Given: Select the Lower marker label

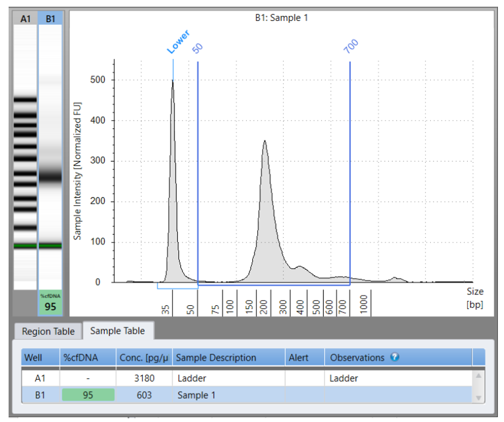Looking at the screenshot, I should coord(178,42).
